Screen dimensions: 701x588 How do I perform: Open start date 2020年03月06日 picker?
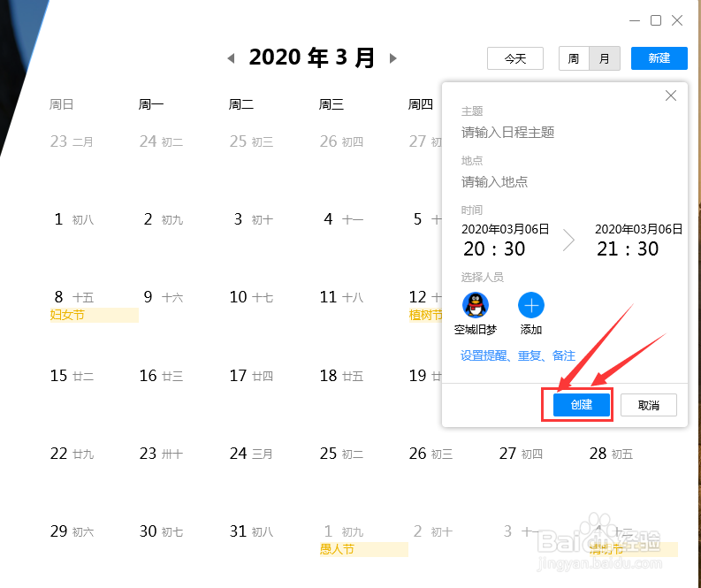[x=505, y=229]
